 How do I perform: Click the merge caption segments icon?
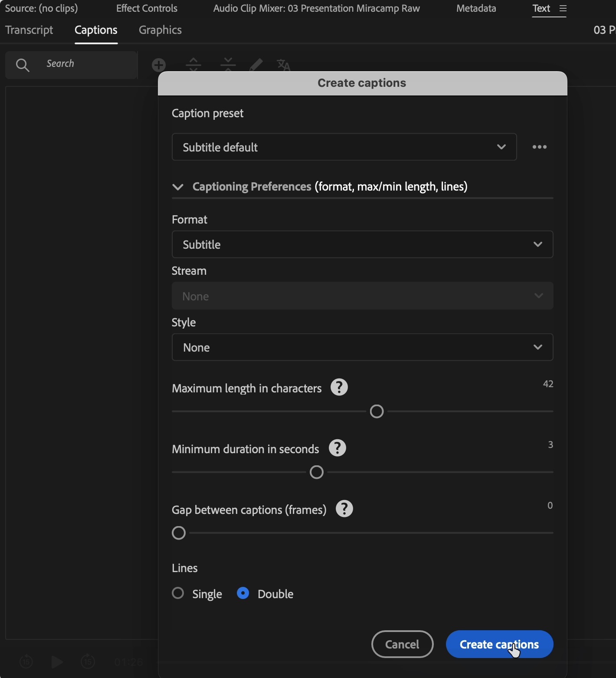(228, 65)
